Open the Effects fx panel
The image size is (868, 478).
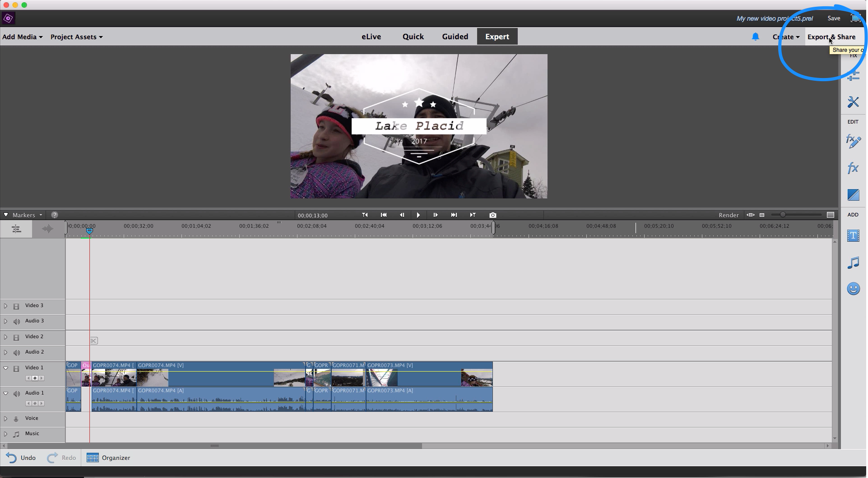point(853,169)
